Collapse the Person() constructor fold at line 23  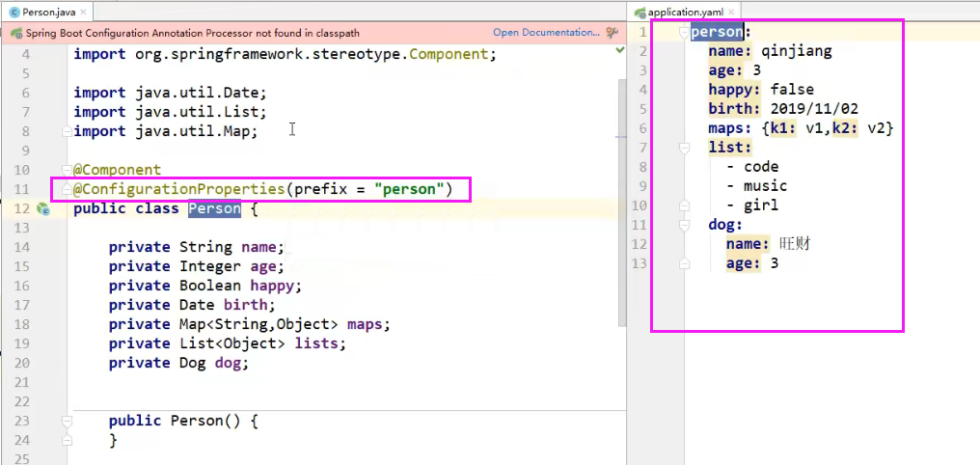tap(67, 422)
